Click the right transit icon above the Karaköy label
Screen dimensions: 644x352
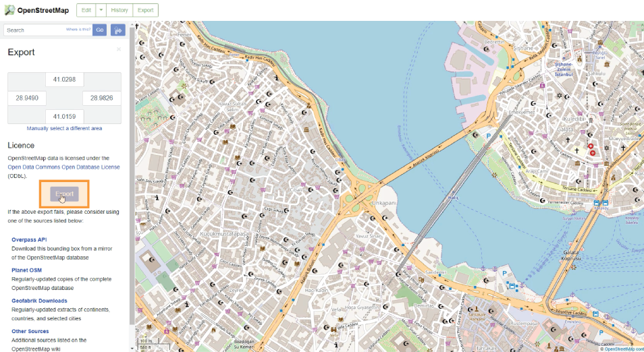click(x=606, y=203)
